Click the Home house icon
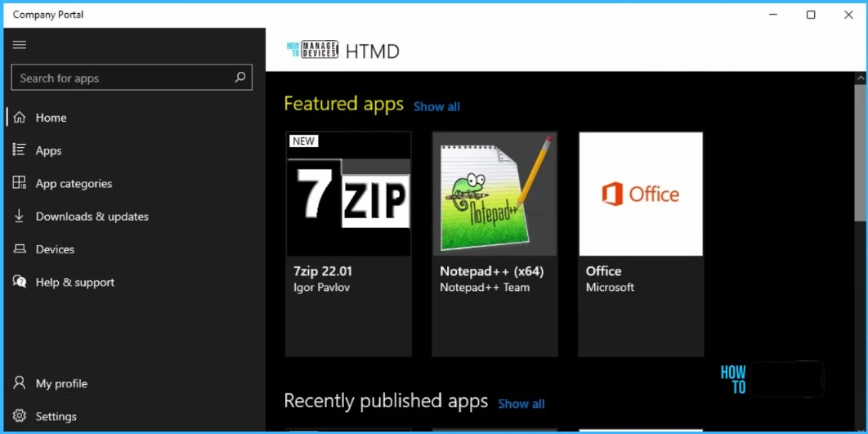The height and width of the screenshot is (434, 868). tap(20, 118)
